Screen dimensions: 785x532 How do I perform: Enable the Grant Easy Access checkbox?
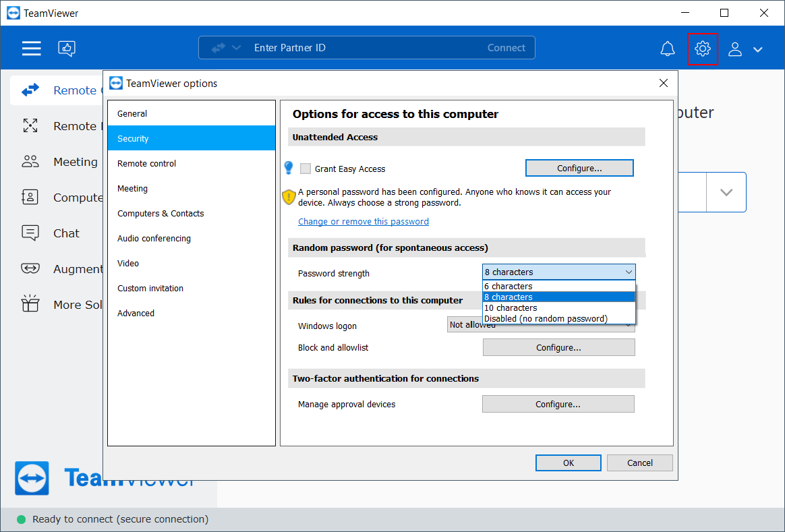coord(305,168)
